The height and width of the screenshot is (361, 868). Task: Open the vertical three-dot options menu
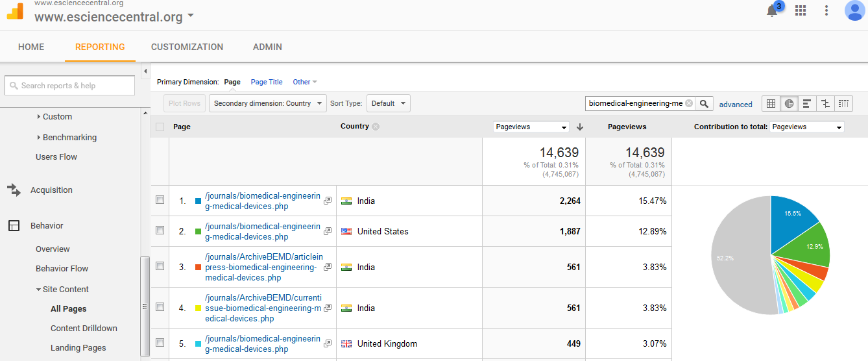pos(826,10)
